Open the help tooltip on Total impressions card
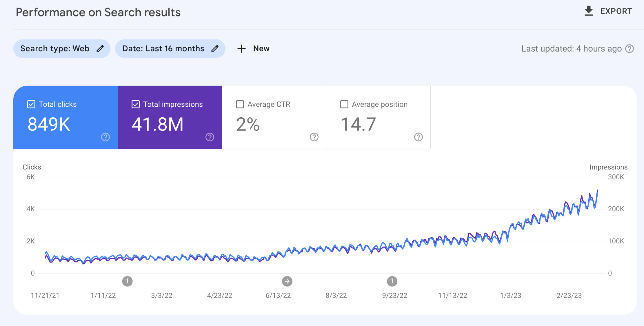This screenshot has width=644, height=326. [x=210, y=137]
